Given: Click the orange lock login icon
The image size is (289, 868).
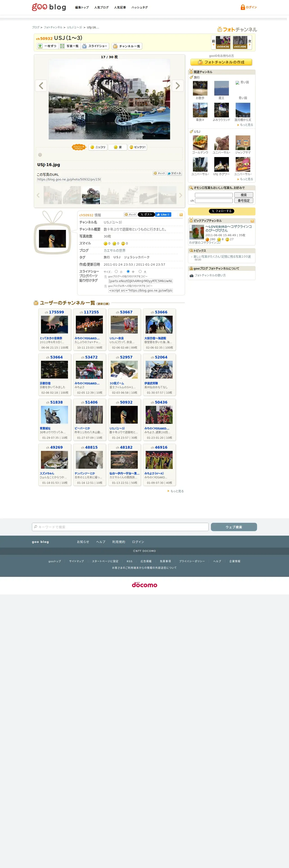Looking at the screenshot, I should (243, 7).
